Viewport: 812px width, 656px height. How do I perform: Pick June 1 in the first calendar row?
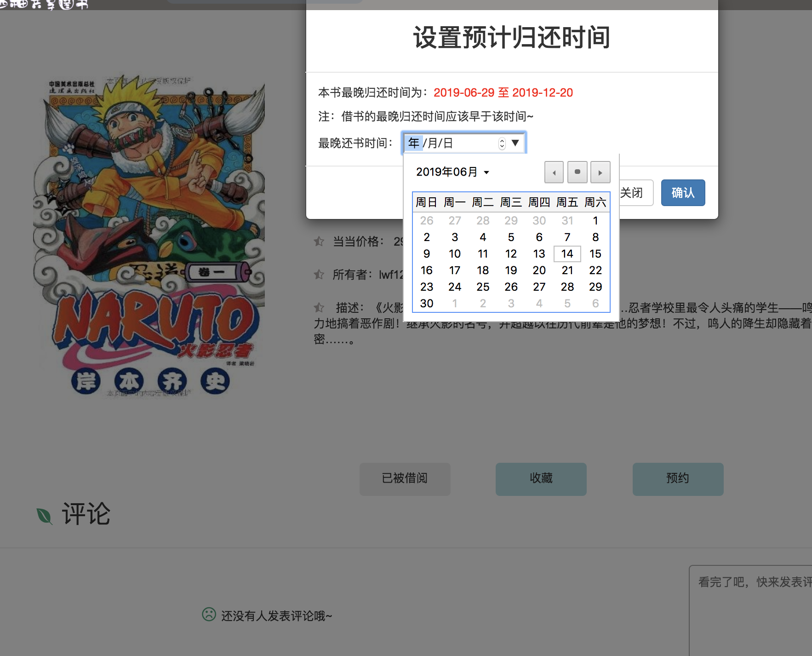pyautogui.click(x=595, y=221)
